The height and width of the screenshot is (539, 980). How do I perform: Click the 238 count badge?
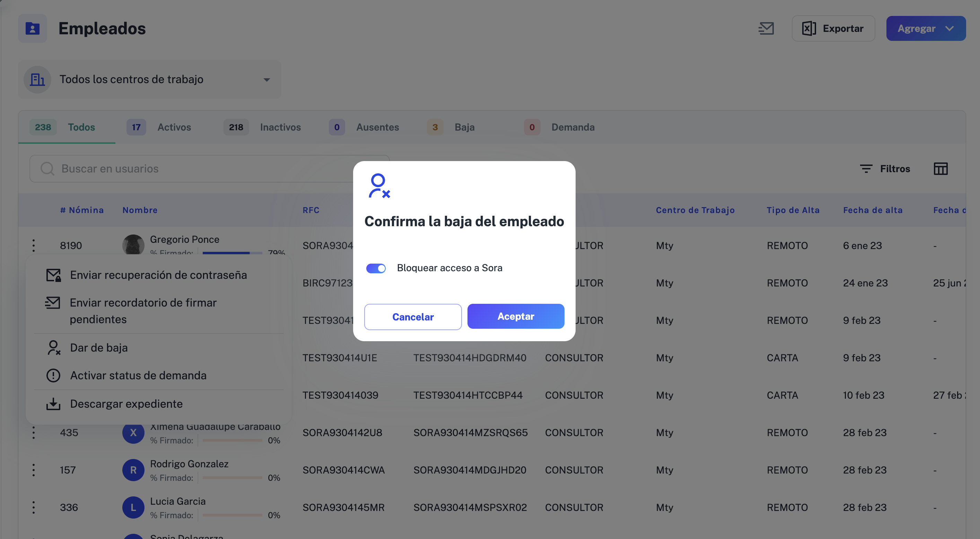43,127
